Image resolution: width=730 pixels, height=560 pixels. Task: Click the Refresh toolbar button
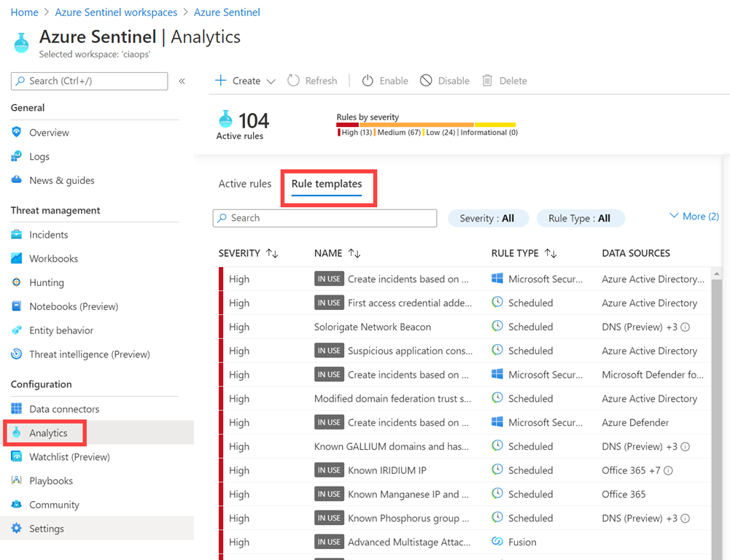(312, 81)
